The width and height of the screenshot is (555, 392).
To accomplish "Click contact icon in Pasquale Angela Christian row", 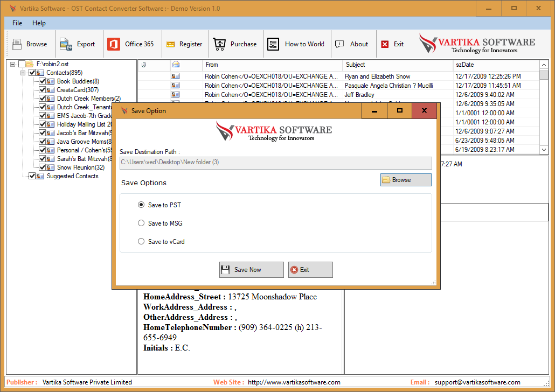I will point(175,85).
